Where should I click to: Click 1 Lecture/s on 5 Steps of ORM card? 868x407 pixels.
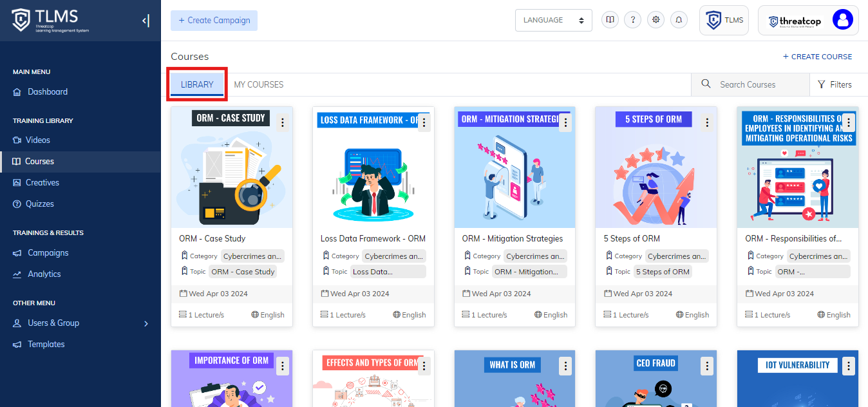[x=631, y=315]
